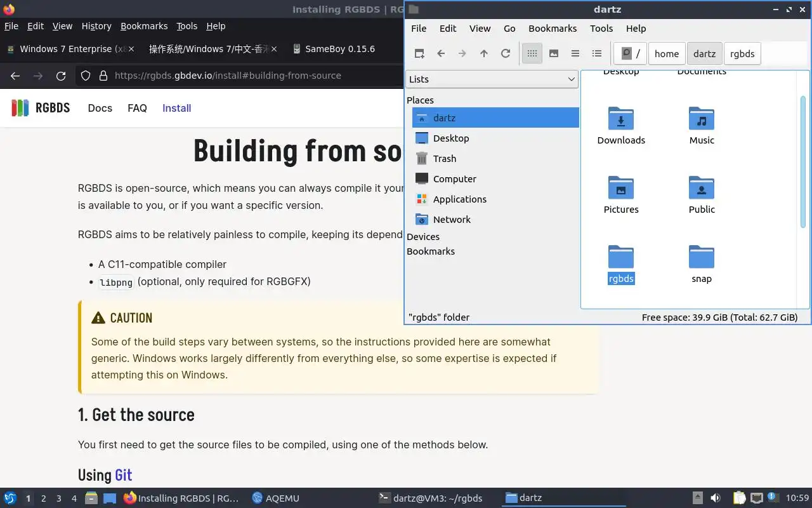Image resolution: width=812 pixels, height=508 pixels.
Task: Select the Pictures folder icon
Action: [x=621, y=188]
